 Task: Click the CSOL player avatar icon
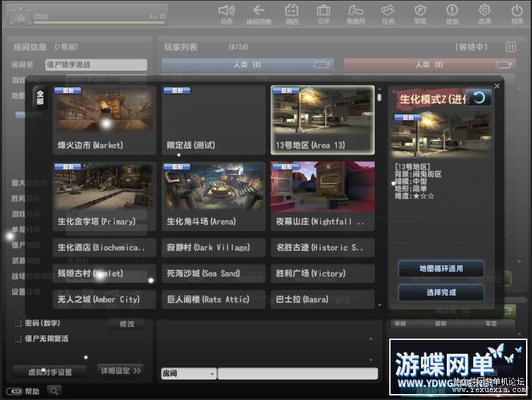(x=20, y=17)
